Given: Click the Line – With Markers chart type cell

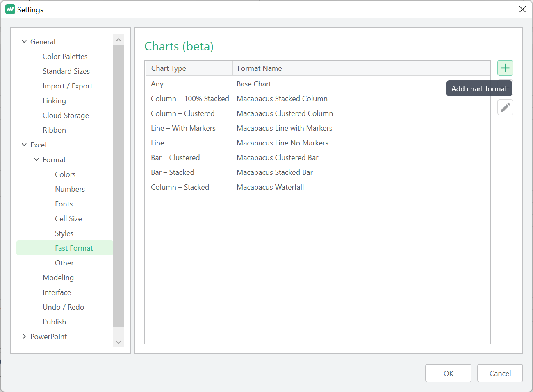Looking at the screenshot, I should 183,128.
